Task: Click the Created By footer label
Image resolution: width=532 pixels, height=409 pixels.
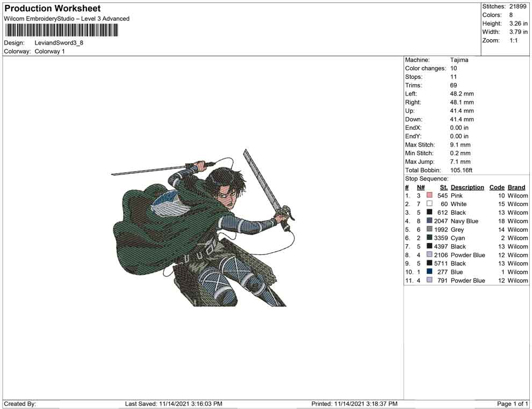Action: click(x=20, y=404)
